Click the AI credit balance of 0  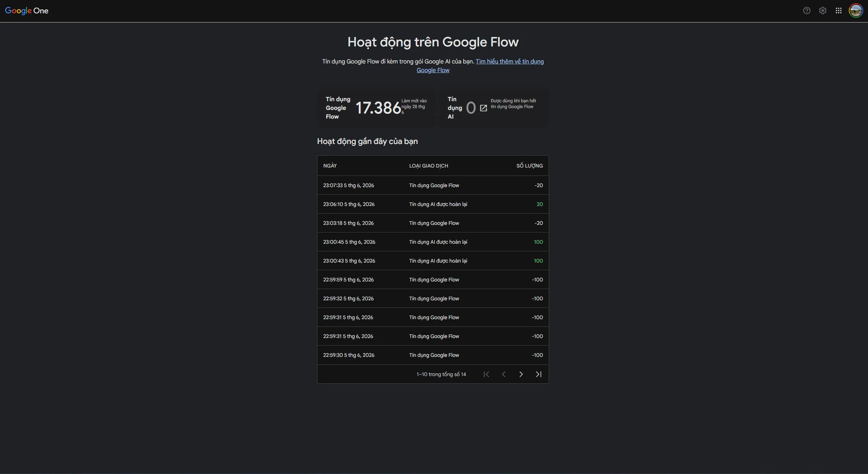(x=471, y=108)
